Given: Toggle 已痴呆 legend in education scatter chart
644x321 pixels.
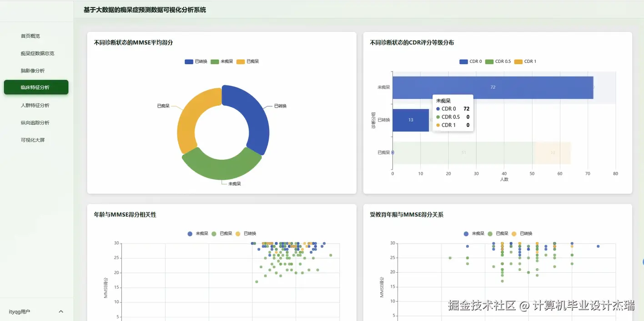Looking at the screenshot, I should click(x=498, y=234).
